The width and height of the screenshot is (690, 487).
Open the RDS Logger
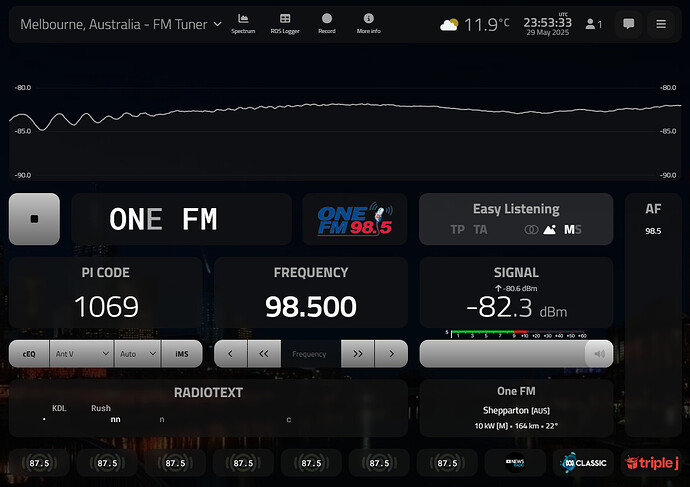(285, 24)
